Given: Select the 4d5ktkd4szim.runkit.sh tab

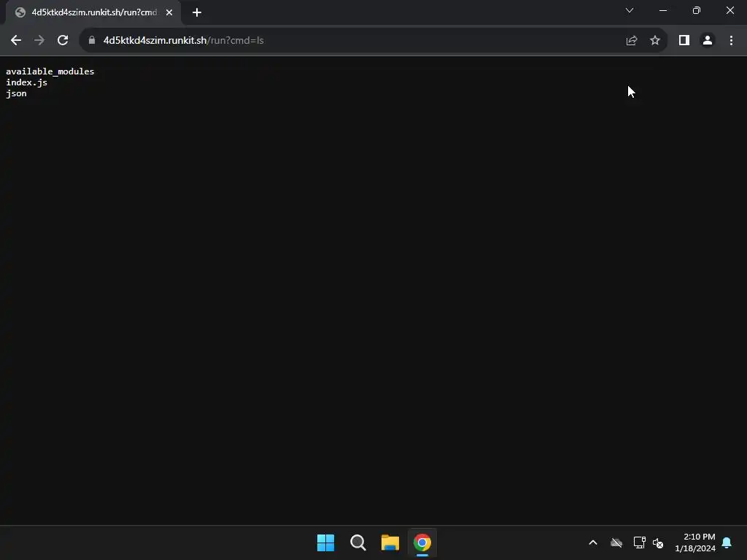Looking at the screenshot, I should click(94, 12).
